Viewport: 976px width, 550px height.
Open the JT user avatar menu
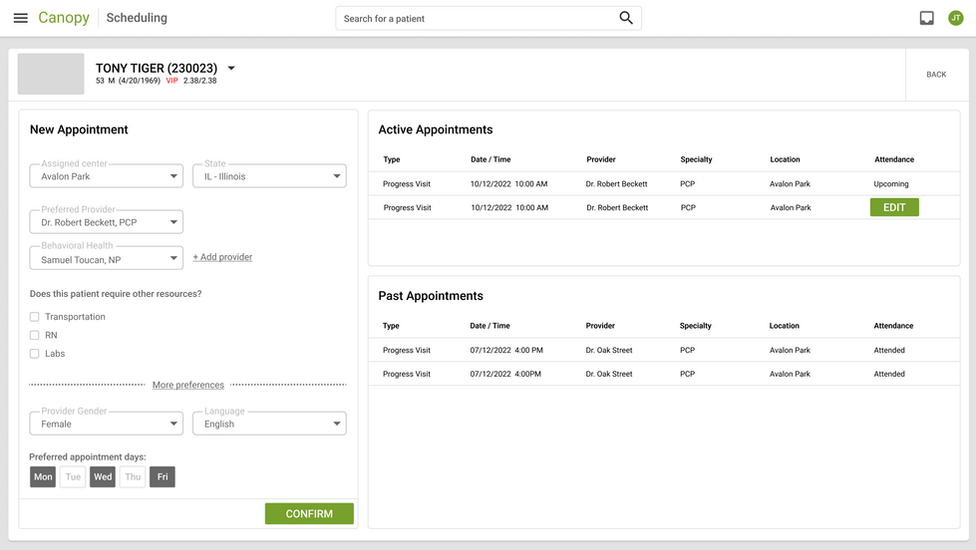[x=956, y=18]
